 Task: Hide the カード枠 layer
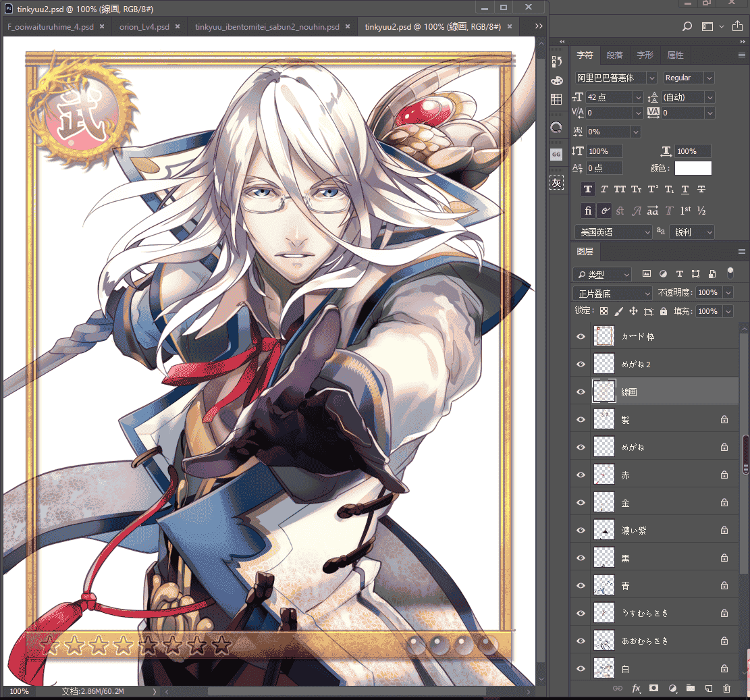click(581, 337)
